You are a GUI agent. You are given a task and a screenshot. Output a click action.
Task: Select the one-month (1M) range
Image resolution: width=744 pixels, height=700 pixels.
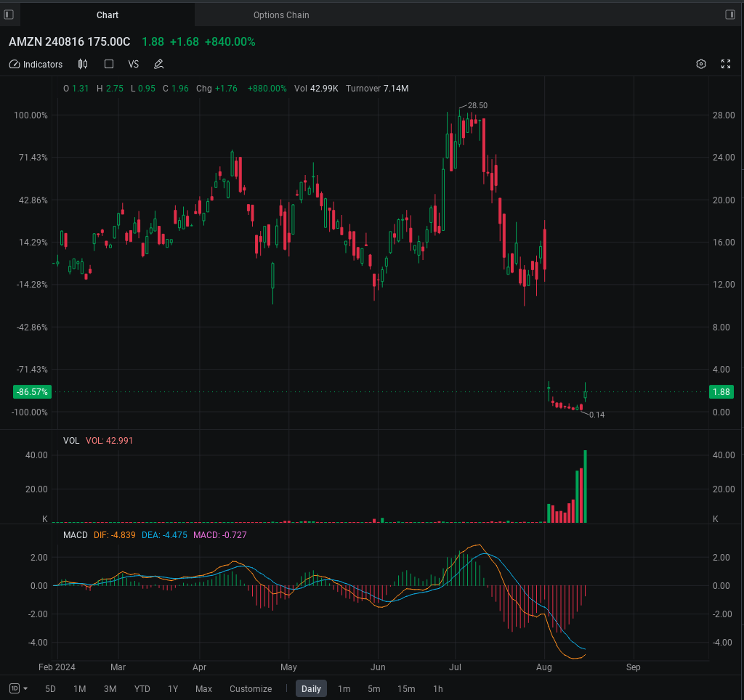[x=80, y=688]
